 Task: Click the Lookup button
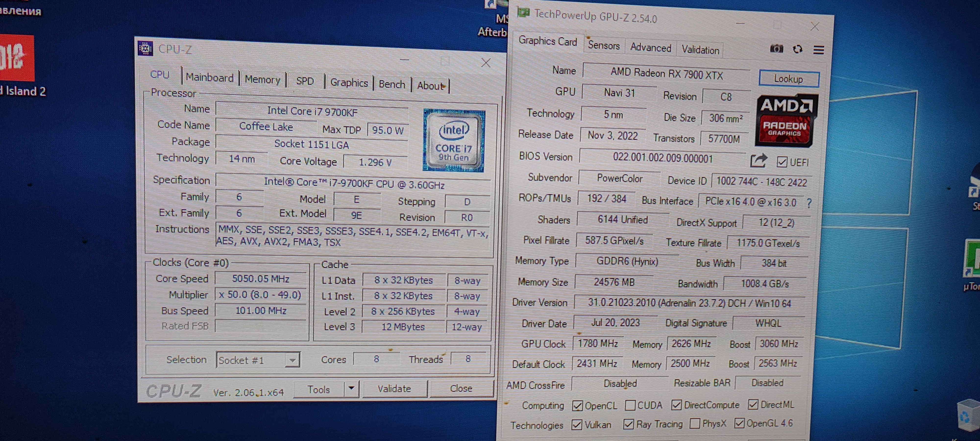pyautogui.click(x=789, y=79)
